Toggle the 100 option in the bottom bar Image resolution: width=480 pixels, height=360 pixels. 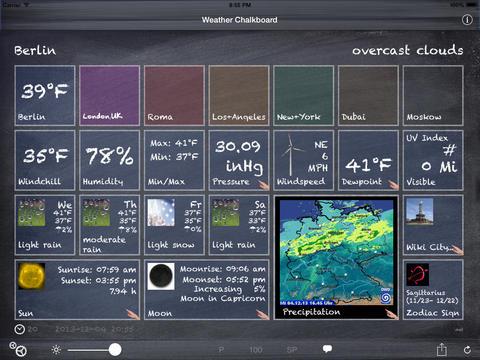point(256,350)
